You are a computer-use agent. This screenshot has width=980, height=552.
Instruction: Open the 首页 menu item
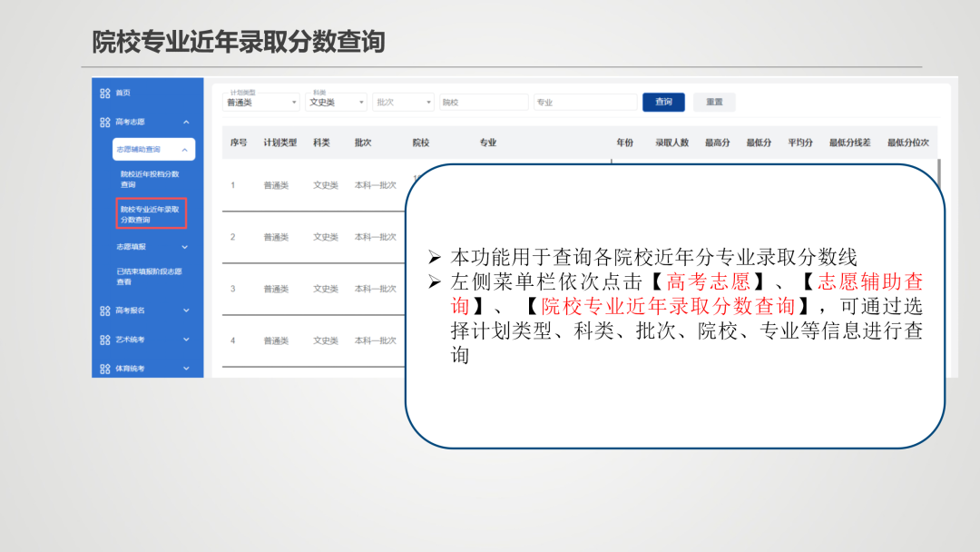pyautogui.click(x=123, y=94)
